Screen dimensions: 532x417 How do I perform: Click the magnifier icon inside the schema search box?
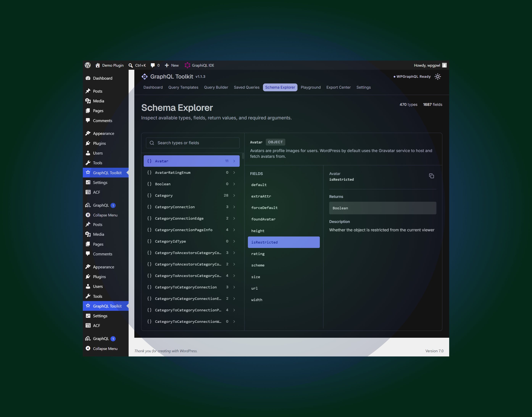[152, 143]
